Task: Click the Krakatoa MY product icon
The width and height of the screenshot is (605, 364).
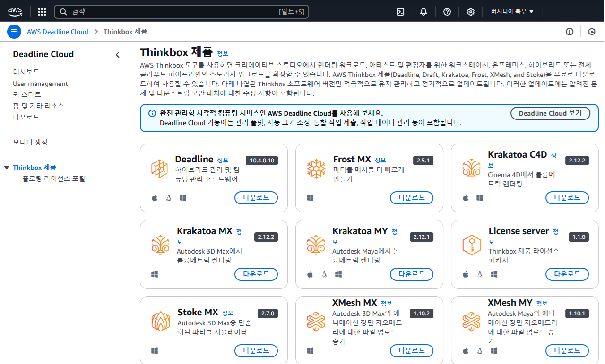Action: click(x=316, y=245)
